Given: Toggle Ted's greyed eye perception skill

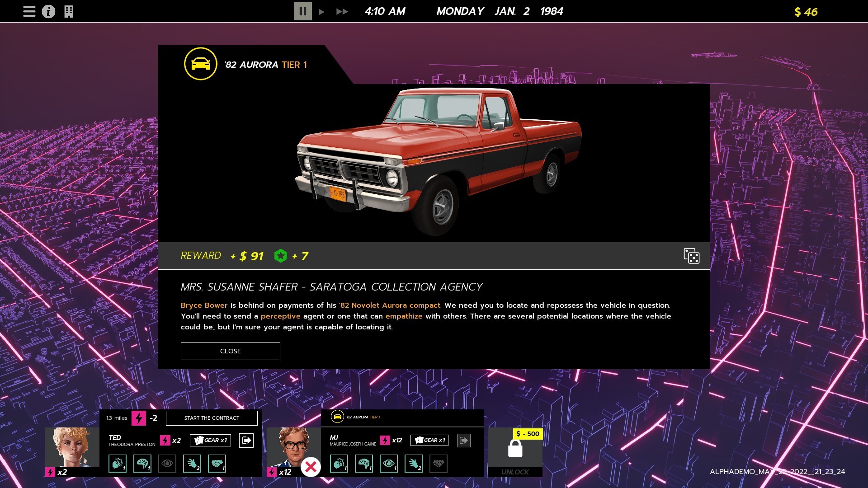Looking at the screenshot, I should tap(167, 464).
